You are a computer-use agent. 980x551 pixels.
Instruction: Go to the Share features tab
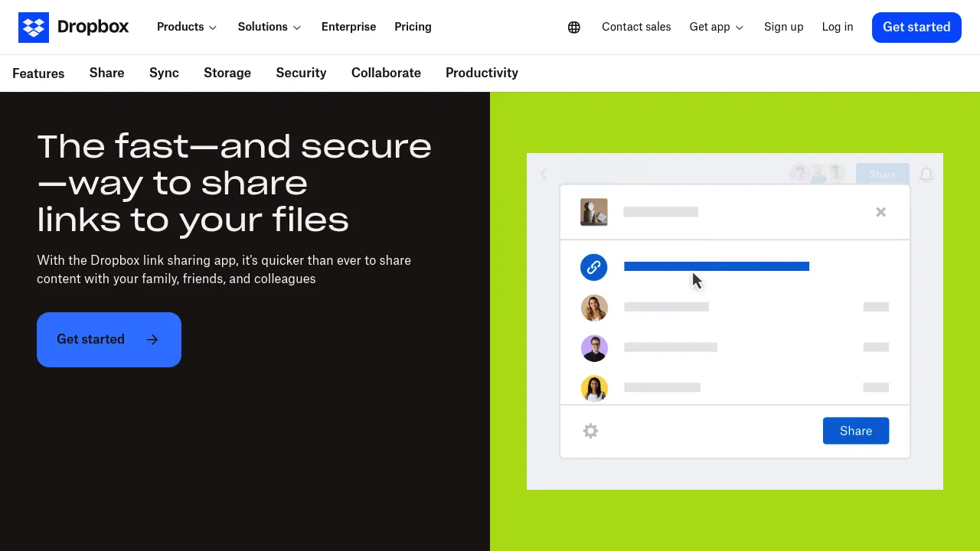pyautogui.click(x=106, y=73)
